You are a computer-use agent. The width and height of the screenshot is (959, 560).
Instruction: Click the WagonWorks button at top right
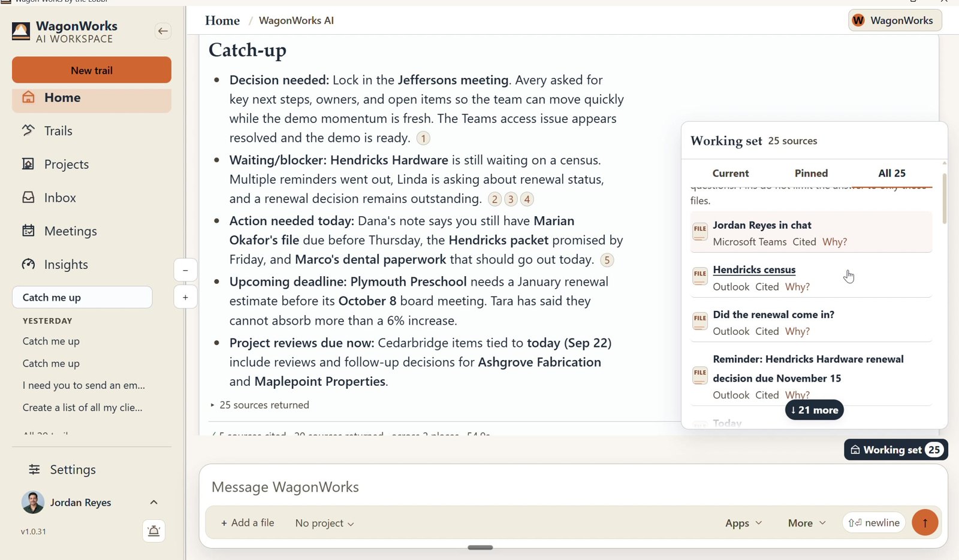[x=895, y=20]
